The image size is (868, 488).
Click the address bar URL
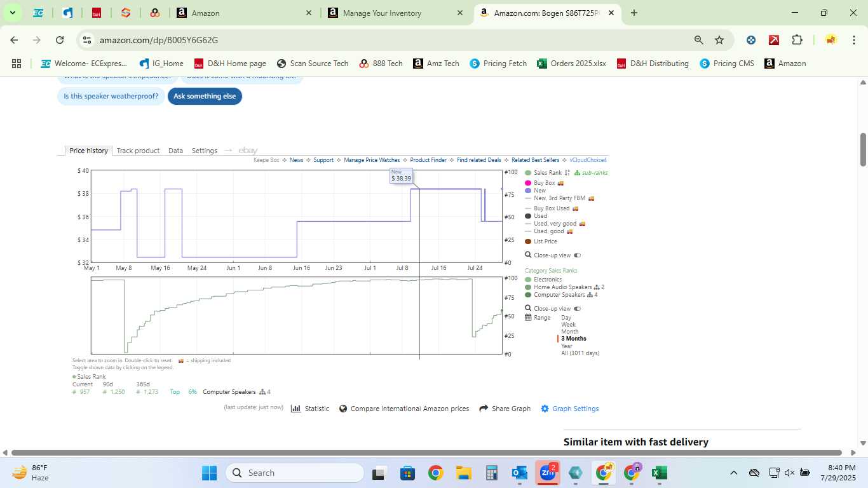click(159, 40)
